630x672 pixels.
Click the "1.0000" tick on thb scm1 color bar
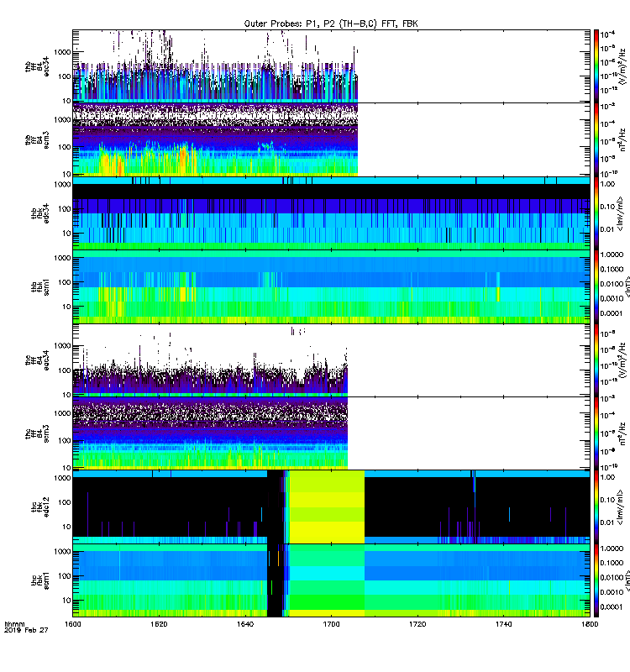tap(612, 255)
